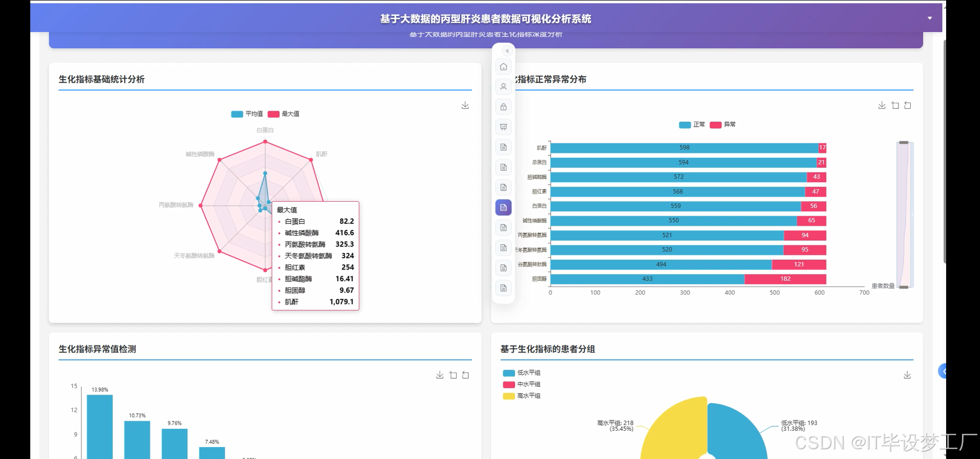Click the 基于生化指标的患者分组 panel title
The image size is (980, 459).
click(x=548, y=349)
